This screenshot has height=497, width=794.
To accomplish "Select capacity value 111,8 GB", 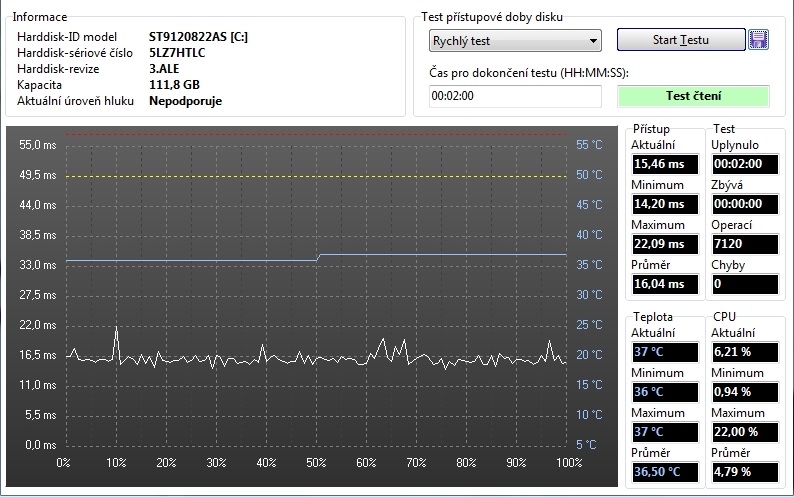I will coord(174,85).
